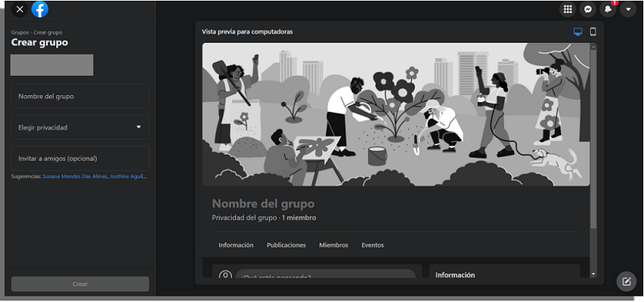Open the apps grid menu icon
The height and width of the screenshot is (302, 644).
tap(568, 9)
